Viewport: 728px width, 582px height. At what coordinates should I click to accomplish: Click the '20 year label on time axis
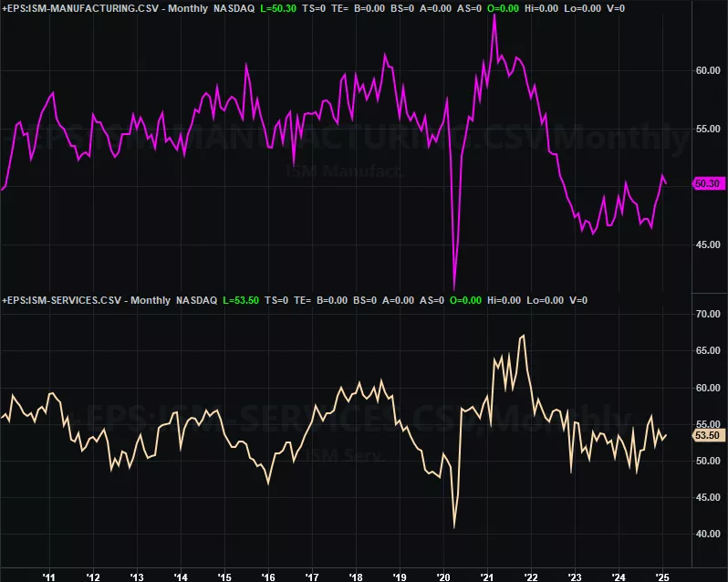click(443, 576)
